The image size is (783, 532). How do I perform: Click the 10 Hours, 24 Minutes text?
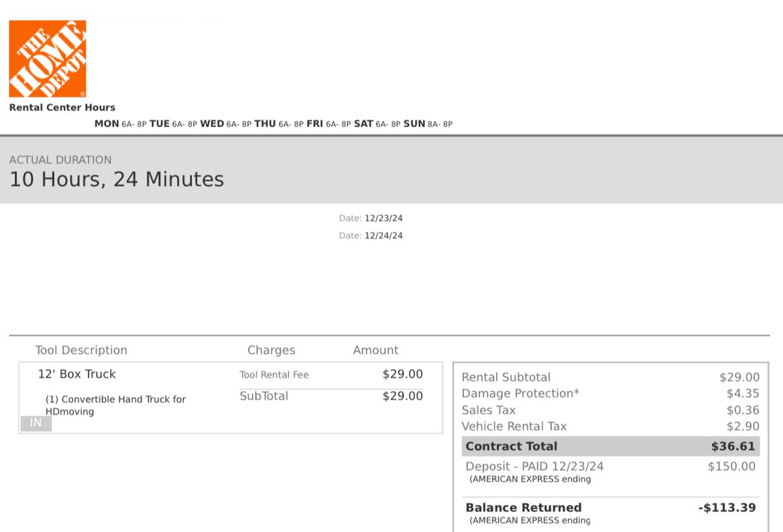(x=117, y=179)
